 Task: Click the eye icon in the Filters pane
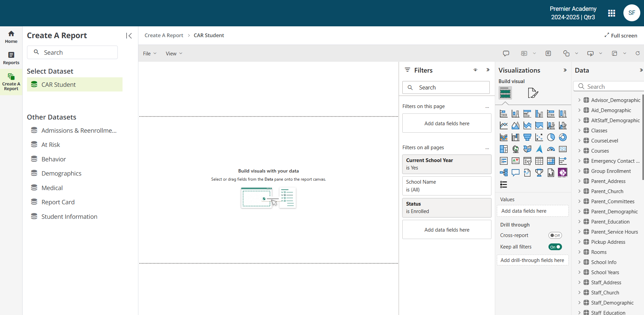476,70
